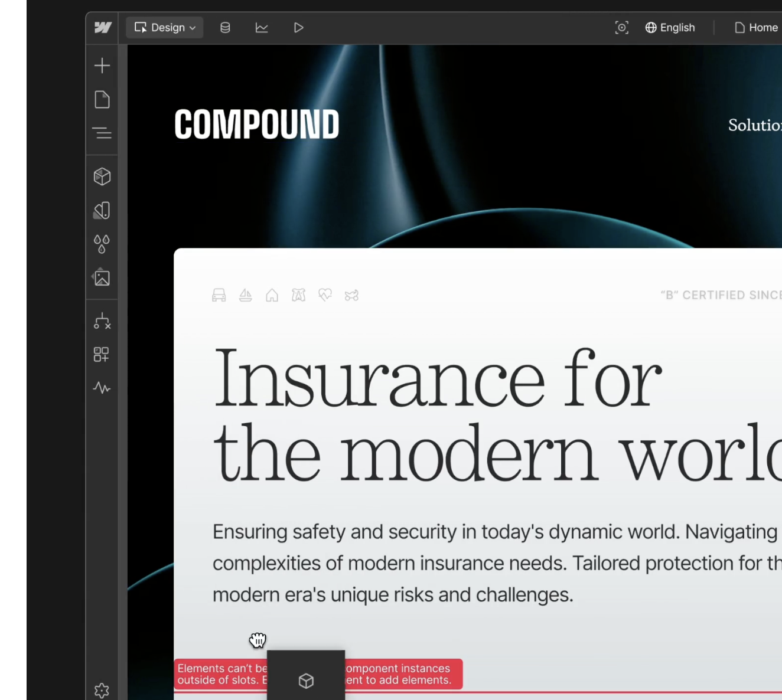Click the dragged component cube placeholder

pyautogui.click(x=306, y=675)
